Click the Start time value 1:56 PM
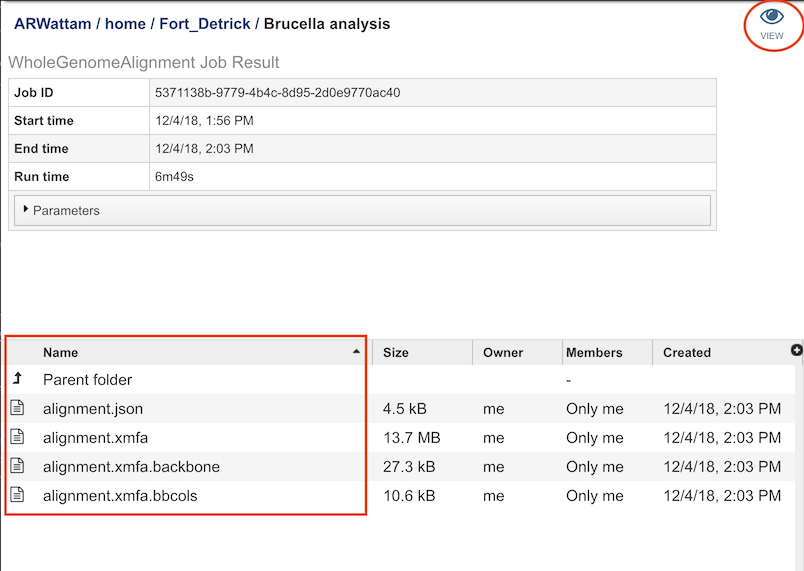The image size is (804, 571). pos(204,121)
